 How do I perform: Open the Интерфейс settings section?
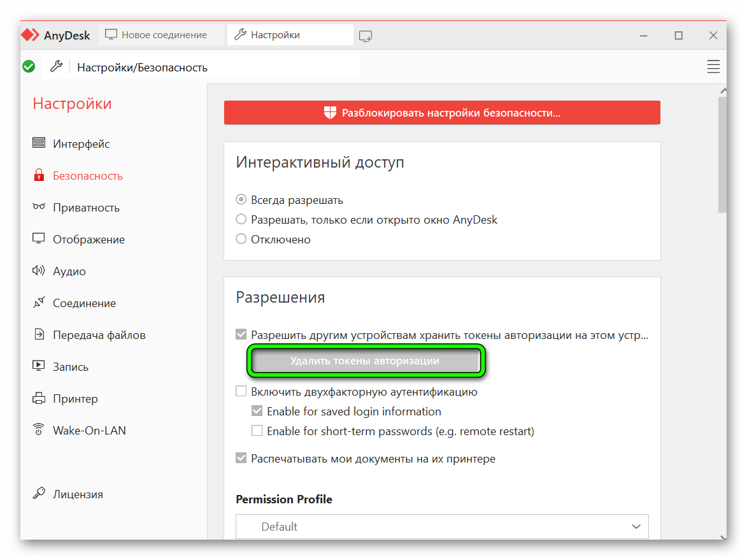[x=82, y=143]
